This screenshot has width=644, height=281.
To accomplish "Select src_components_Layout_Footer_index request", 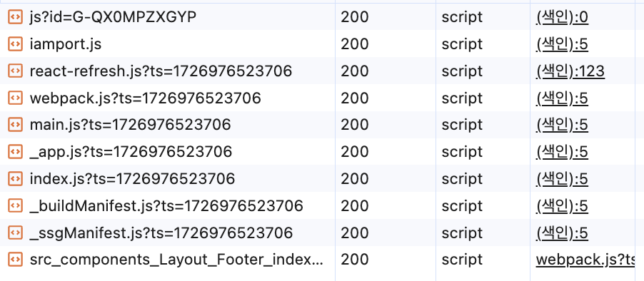I will (176, 260).
